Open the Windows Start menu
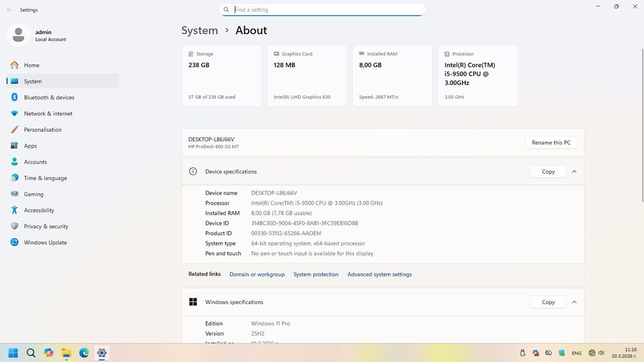This screenshot has height=362, width=644. click(13, 352)
